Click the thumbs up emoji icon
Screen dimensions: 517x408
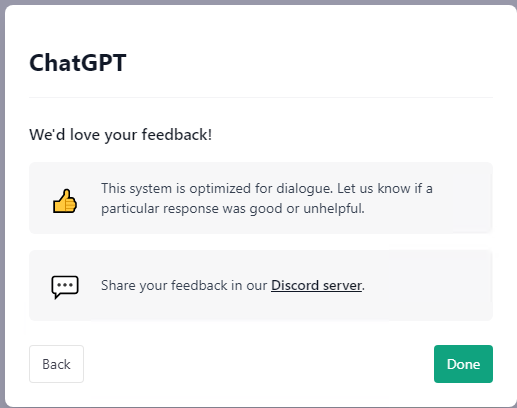65,201
